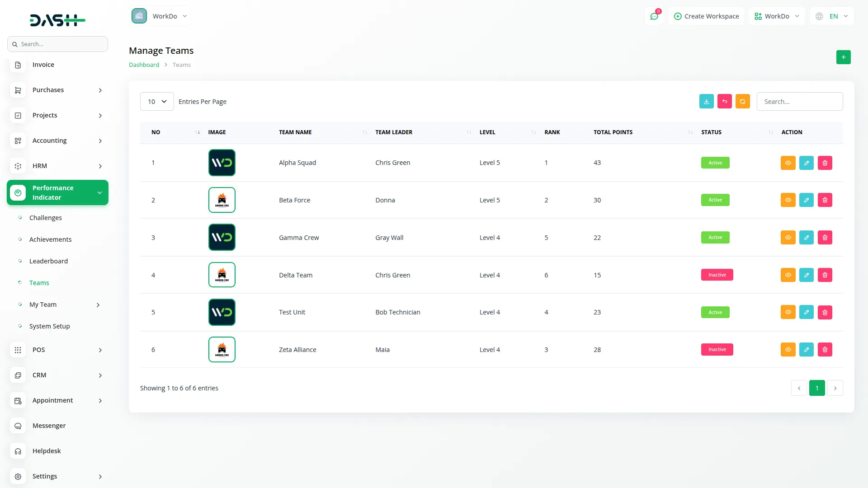Click the table search input field
This screenshot has width=868, height=488.
point(799,102)
